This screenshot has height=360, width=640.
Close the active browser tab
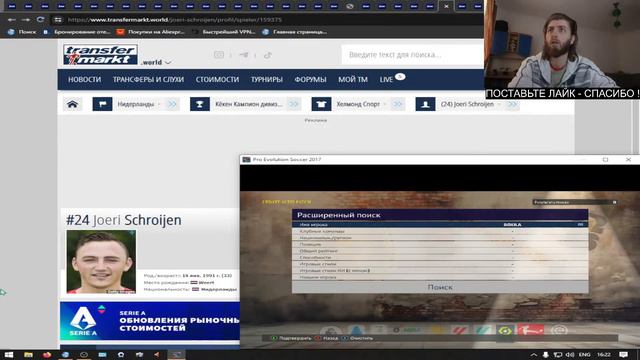point(446,6)
